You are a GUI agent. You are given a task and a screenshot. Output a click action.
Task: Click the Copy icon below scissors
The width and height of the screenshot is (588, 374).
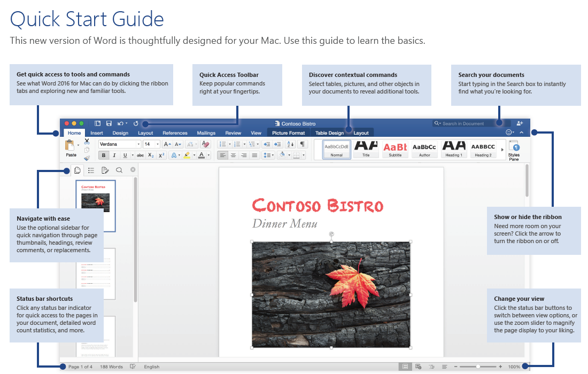[87, 150]
